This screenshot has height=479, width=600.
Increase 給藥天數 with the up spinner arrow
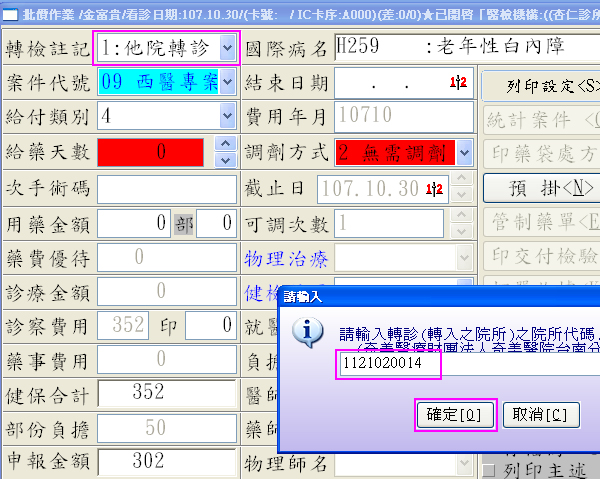point(225,143)
